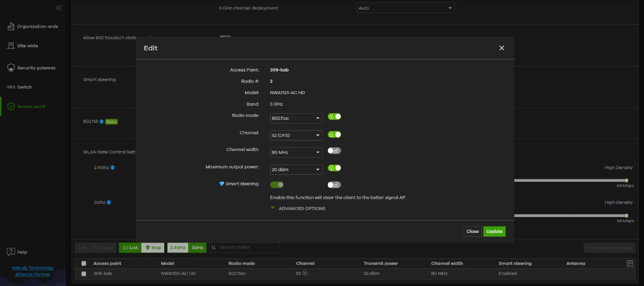The width and height of the screenshot is (644, 286).
Task: Click info icon beside 5Ghz label
Action: point(109,202)
